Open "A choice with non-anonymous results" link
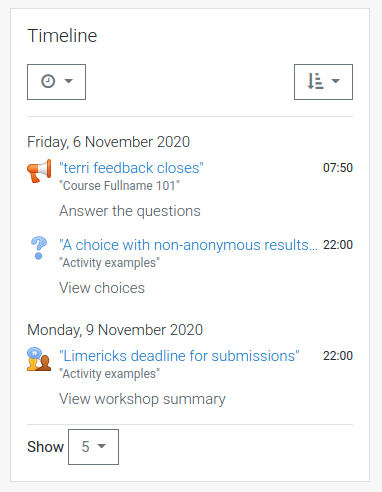This screenshot has width=382, height=492. [188, 245]
